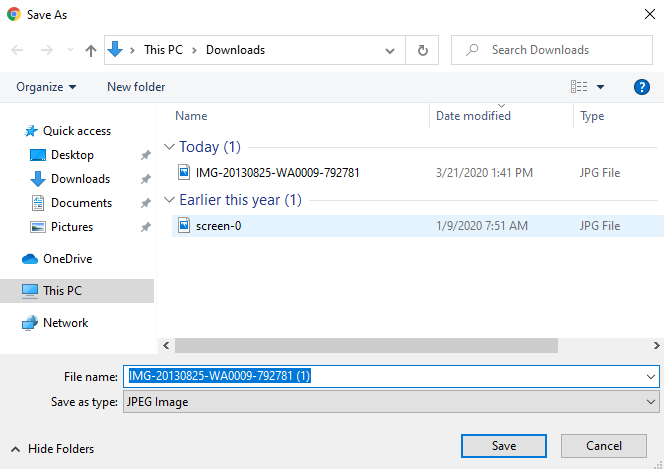Click the scroll right arrow
Viewport: 664px width, 469px height.
pyautogui.click(x=657, y=345)
